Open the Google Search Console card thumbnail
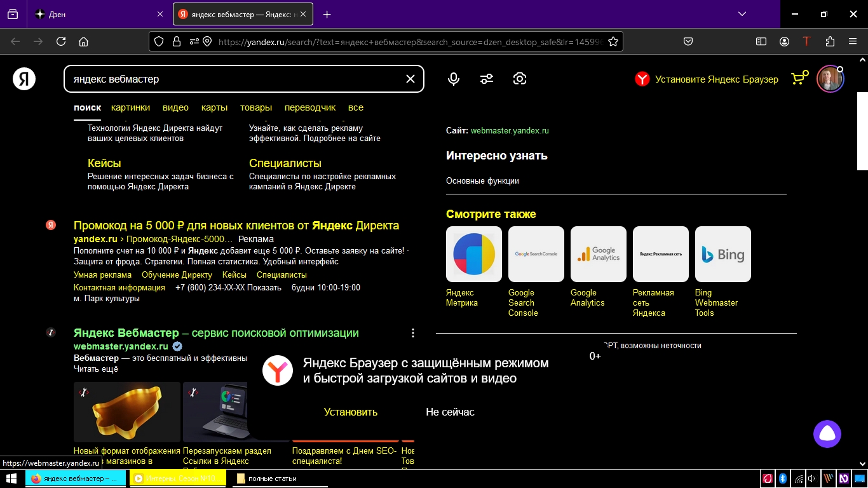 [536, 254]
